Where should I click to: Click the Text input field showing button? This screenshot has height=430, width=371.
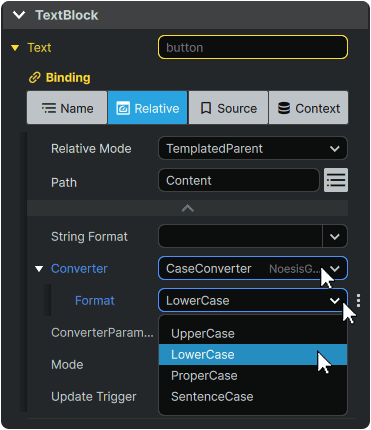point(253,47)
